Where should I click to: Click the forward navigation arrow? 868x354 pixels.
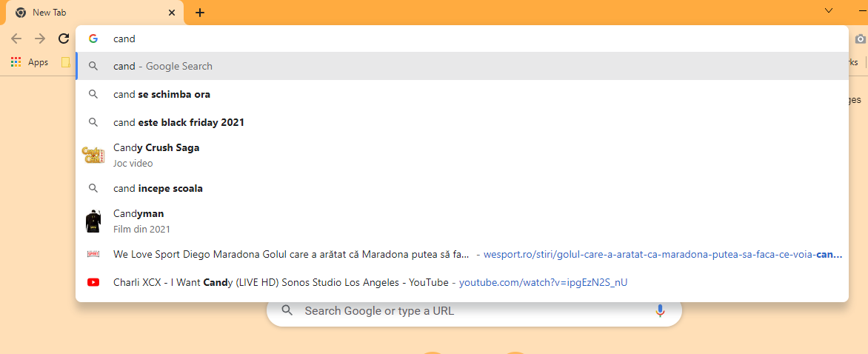pos(40,39)
